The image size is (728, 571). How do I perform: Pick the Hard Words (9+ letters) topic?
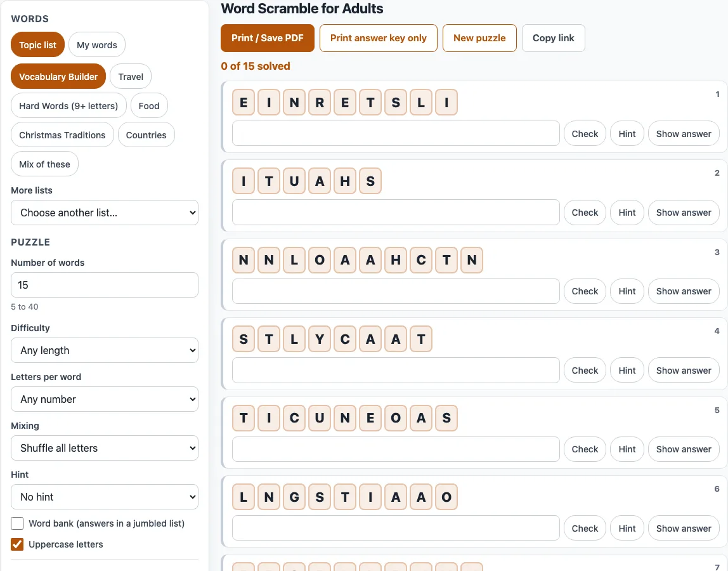click(x=68, y=105)
